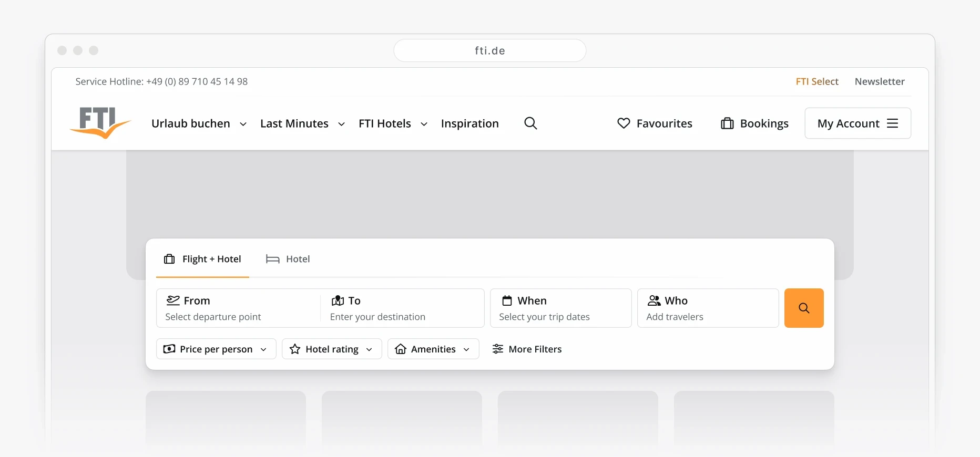Click the FTI logo
The width and height of the screenshot is (980, 457).
(x=100, y=123)
